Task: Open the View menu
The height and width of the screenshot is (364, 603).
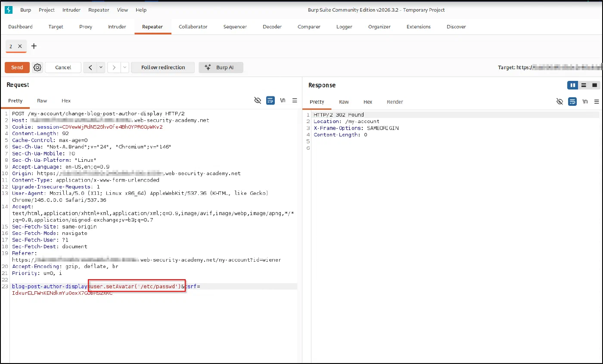Action: [122, 10]
